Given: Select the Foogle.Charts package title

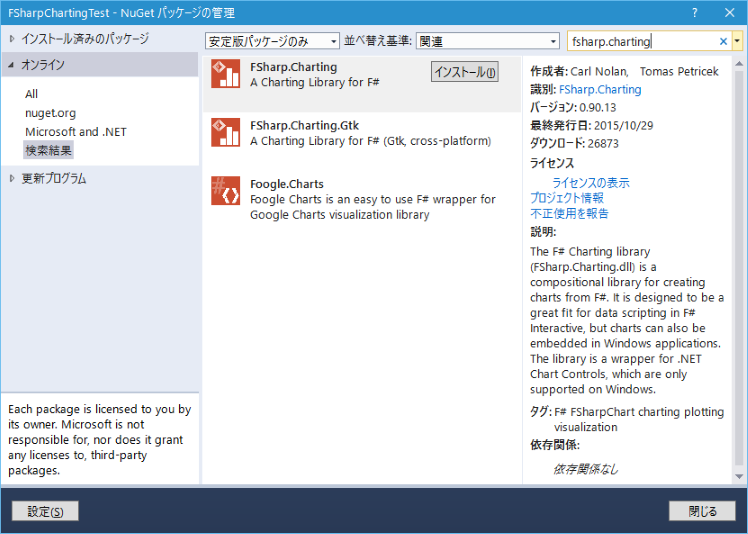Looking at the screenshot, I should [287, 184].
